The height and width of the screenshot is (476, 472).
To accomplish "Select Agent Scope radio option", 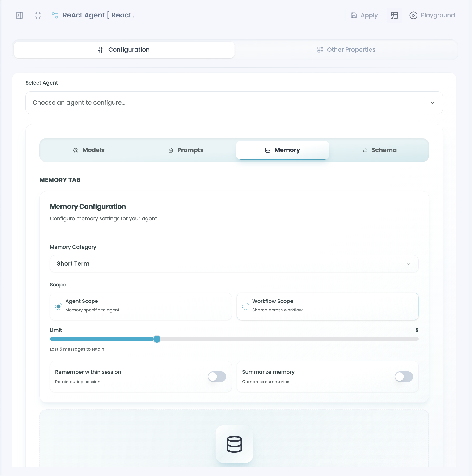I will (x=59, y=306).
